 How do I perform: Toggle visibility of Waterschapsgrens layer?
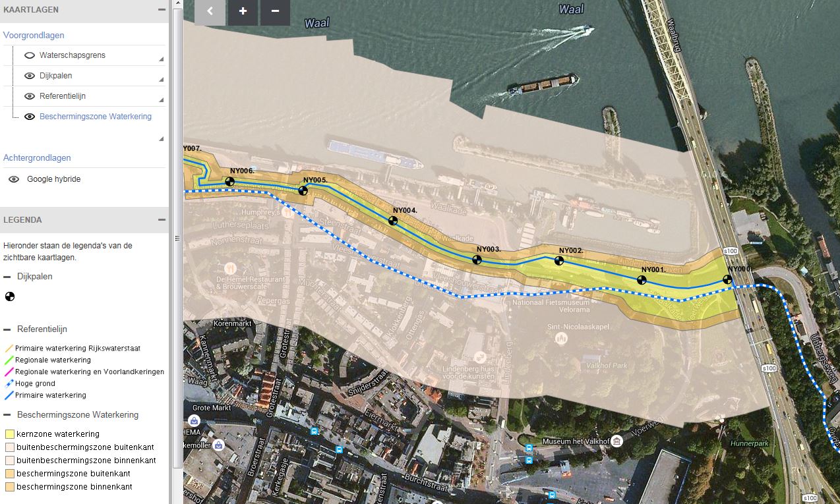[30, 55]
